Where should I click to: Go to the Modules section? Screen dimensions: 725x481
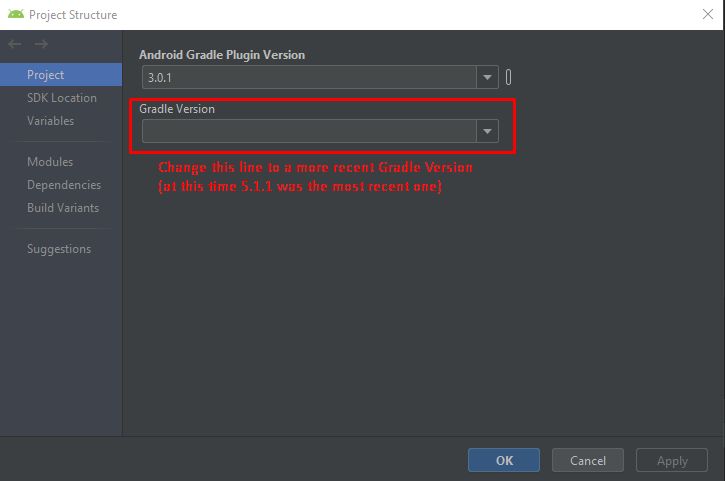coord(50,162)
